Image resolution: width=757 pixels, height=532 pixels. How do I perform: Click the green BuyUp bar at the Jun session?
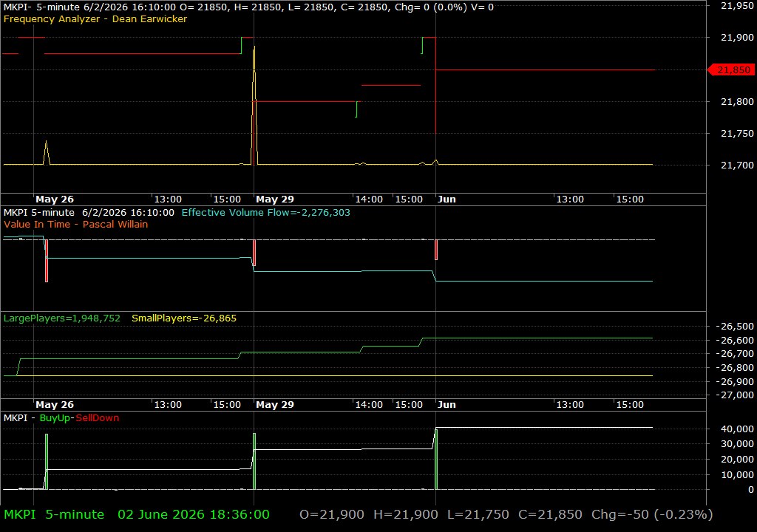click(x=436, y=458)
